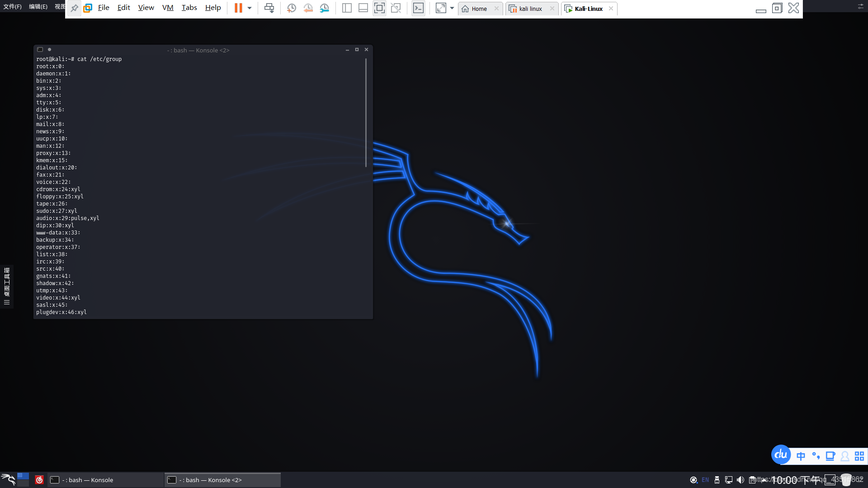This screenshot has width=868, height=488.
Task: Open the Baidu IME skin cup icon
Action: pyautogui.click(x=830, y=456)
